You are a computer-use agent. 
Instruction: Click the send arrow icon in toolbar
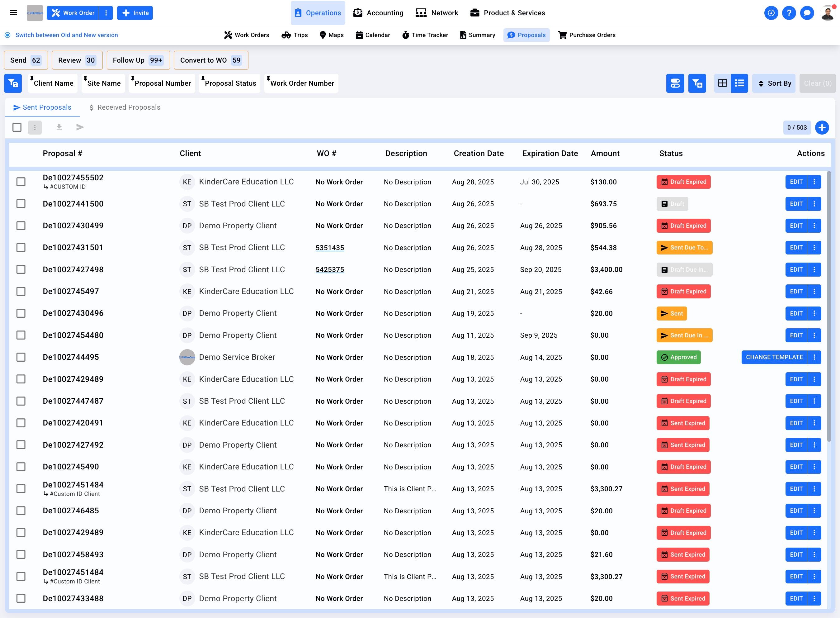coord(80,127)
